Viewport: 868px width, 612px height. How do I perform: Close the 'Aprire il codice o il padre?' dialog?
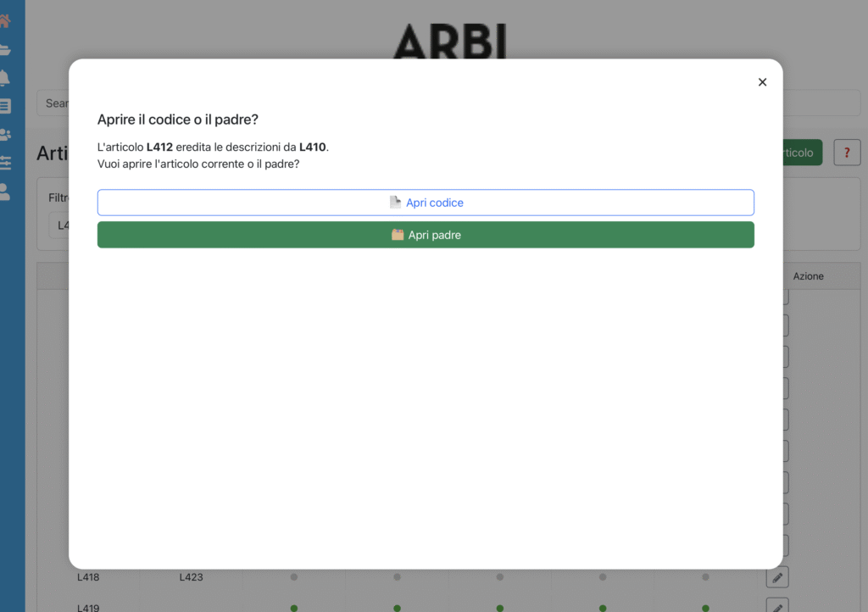point(762,82)
